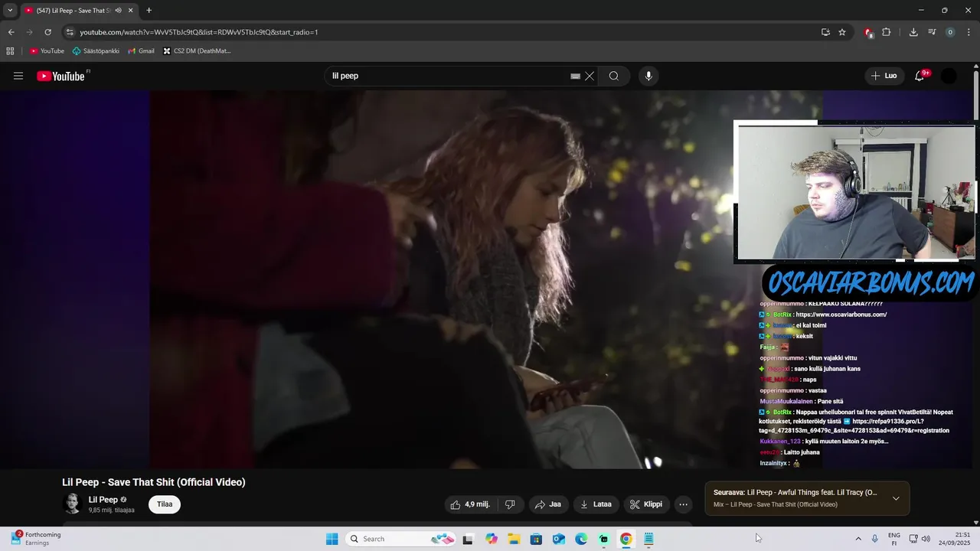
Task: Reload the page in Chrome
Action: pyautogui.click(x=47, y=32)
